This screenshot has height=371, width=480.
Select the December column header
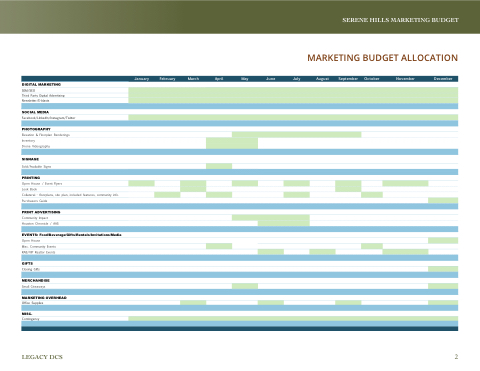pyautogui.click(x=443, y=79)
